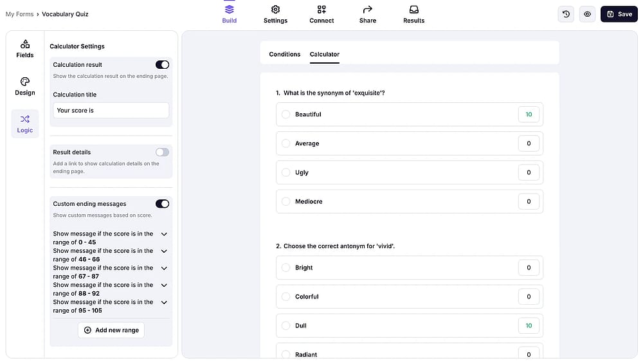Switch to the Conditions tab
643x364 pixels.
pos(285,54)
